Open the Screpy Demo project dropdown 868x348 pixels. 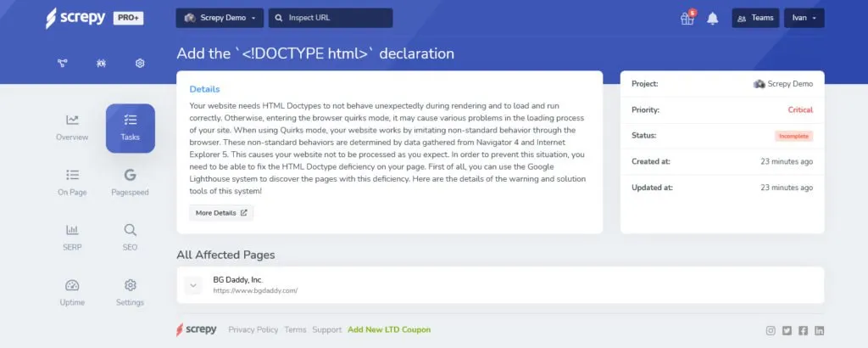[220, 18]
